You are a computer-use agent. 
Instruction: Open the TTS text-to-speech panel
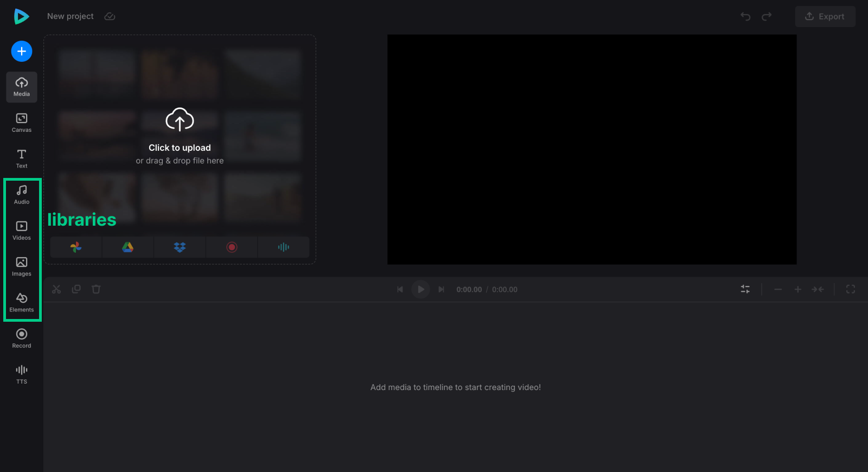click(x=22, y=375)
